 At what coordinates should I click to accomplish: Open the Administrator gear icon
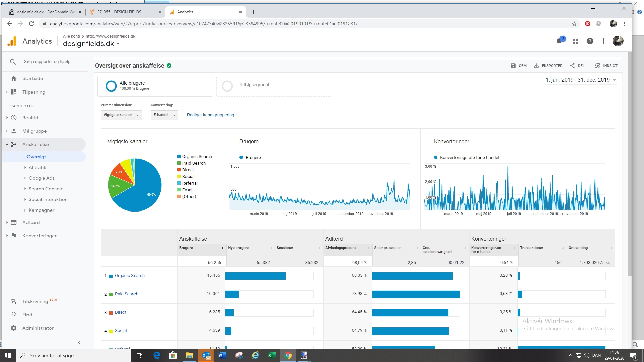14,328
